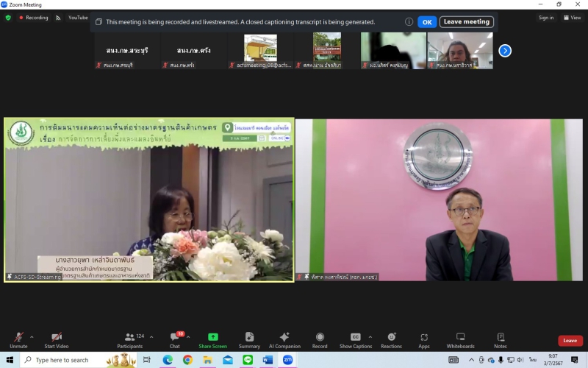Expand options arrow beside Participants
The height and width of the screenshot is (368, 588).
click(x=151, y=337)
